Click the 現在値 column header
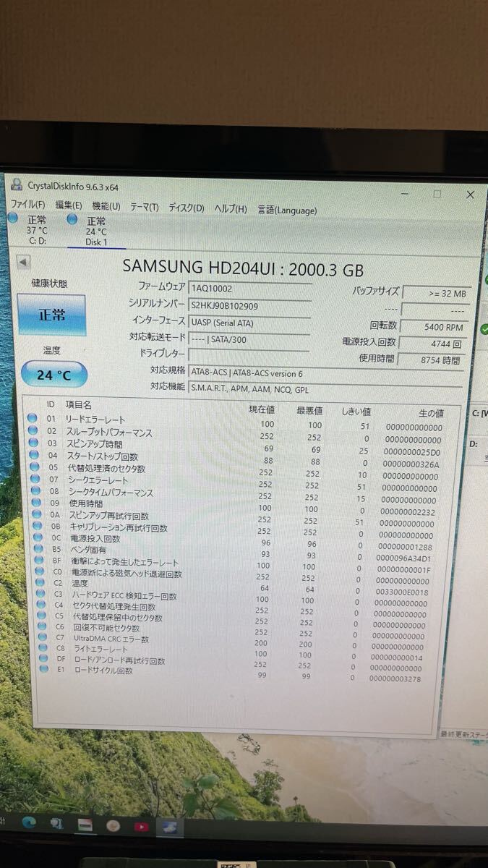This screenshot has width=488, height=868. 262,409
